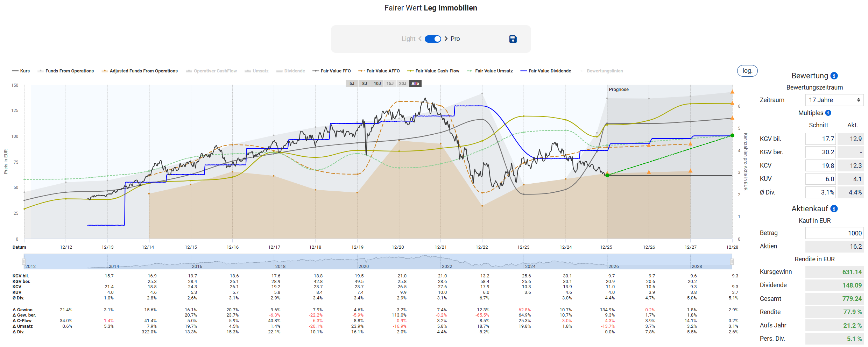Click the info icon beside Multiples
The image size is (868, 347).
pyautogui.click(x=828, y=113)
